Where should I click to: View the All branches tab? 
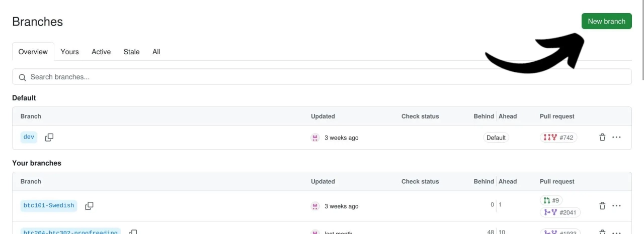pos(156,52)
